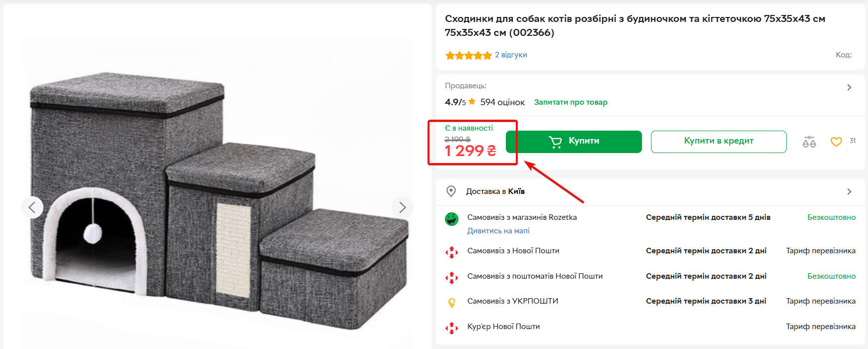Click the five-star product rating
Viewport: 868px width, 349px height.
468,55
